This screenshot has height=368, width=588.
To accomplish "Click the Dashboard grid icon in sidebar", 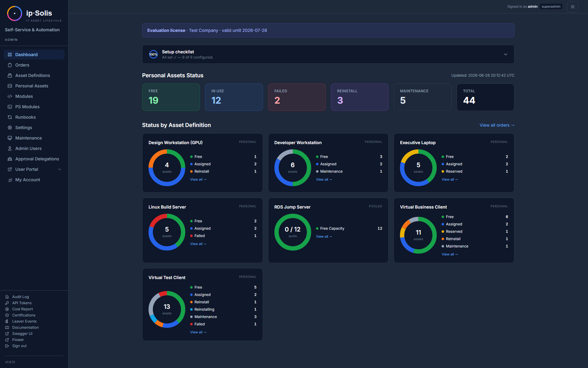I will coord(10,55).
